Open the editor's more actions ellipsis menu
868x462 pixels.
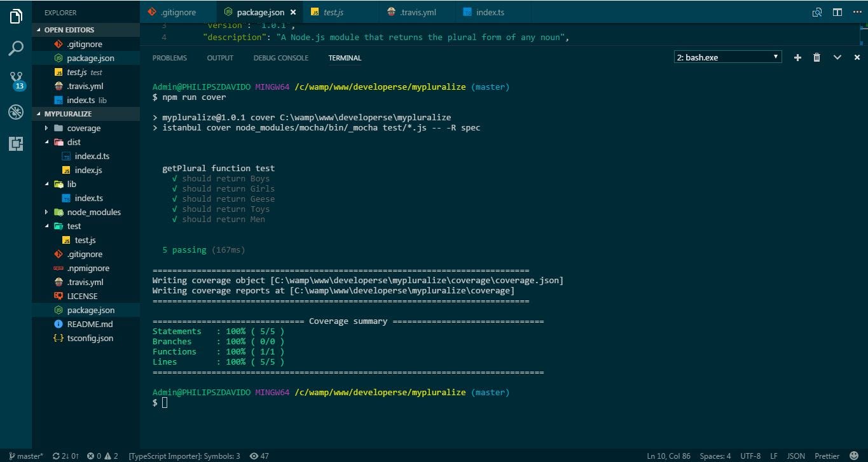(857, 12)
